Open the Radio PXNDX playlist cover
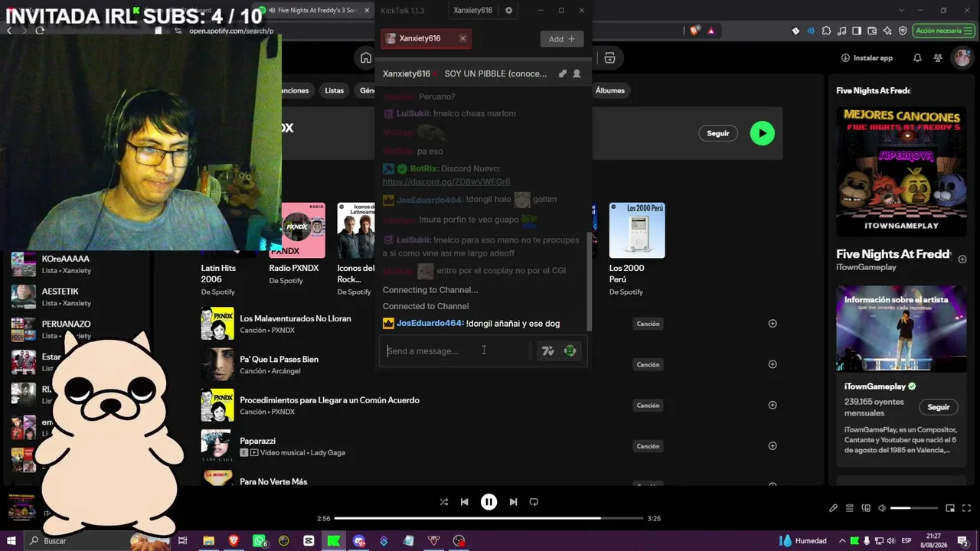Screen dimensions: 980x551 [x=303, y=230]
